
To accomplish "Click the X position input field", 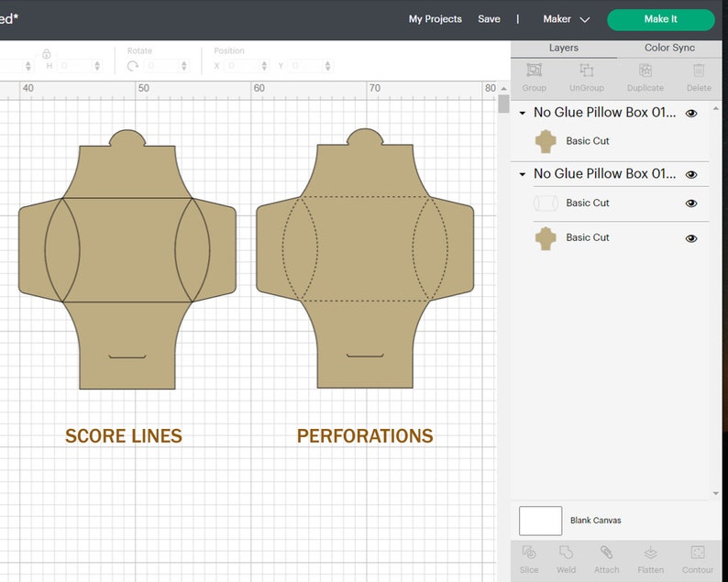I will tap(241, 66).
